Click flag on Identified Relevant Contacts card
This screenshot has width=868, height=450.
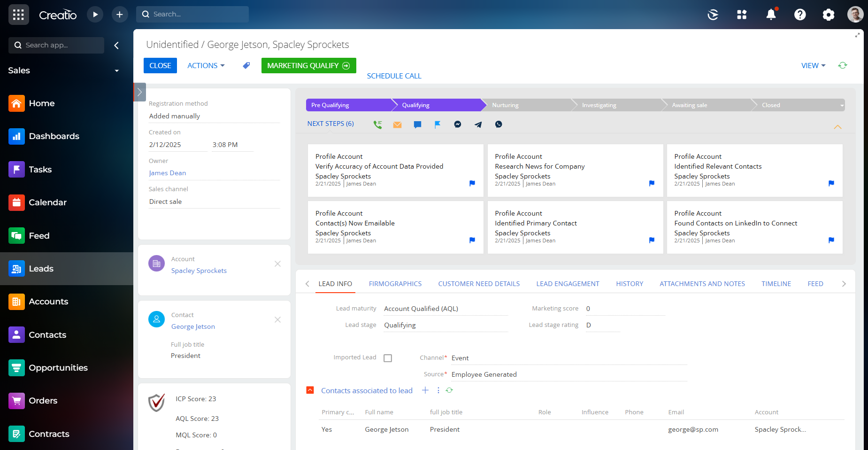click(x=831, y=183)
